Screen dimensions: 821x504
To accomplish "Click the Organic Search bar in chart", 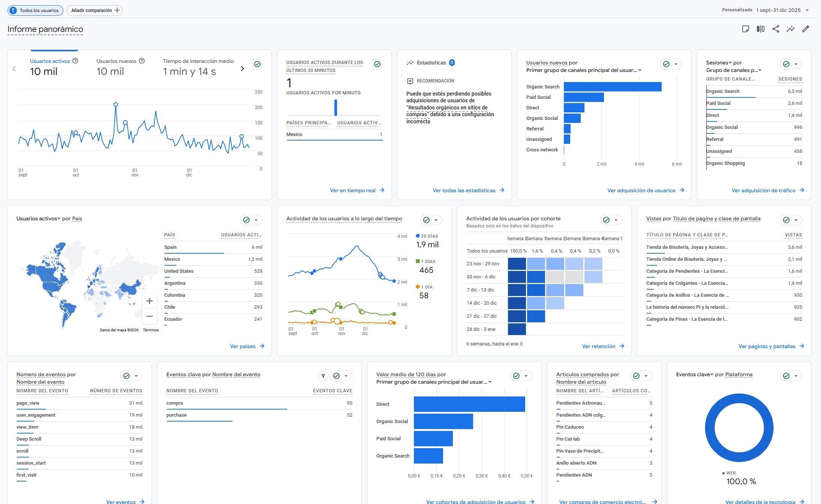I will click(612, 87).
